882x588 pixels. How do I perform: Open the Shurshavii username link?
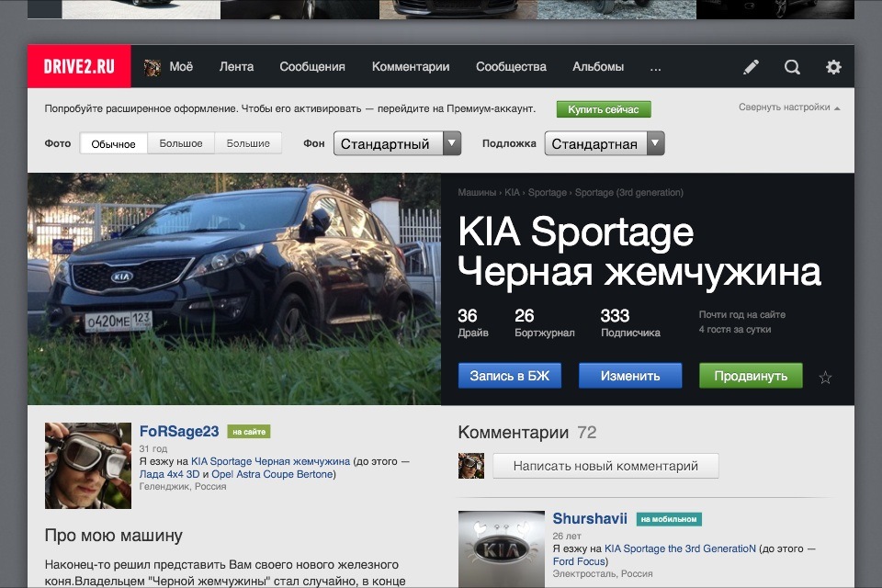pos(590,519)
